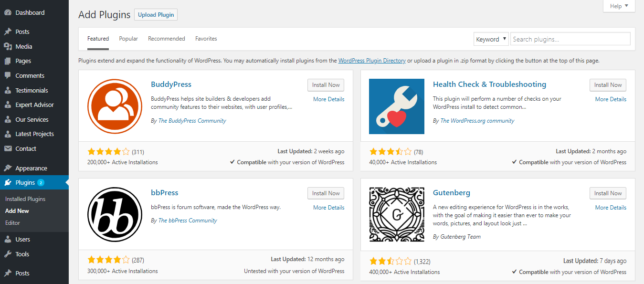Click the Comments bubble icon in sidebar

[x=8, y=75]
